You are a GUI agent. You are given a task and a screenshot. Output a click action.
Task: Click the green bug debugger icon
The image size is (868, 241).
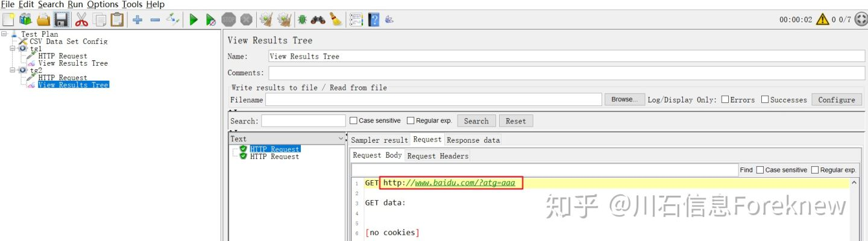pos(302,19)
